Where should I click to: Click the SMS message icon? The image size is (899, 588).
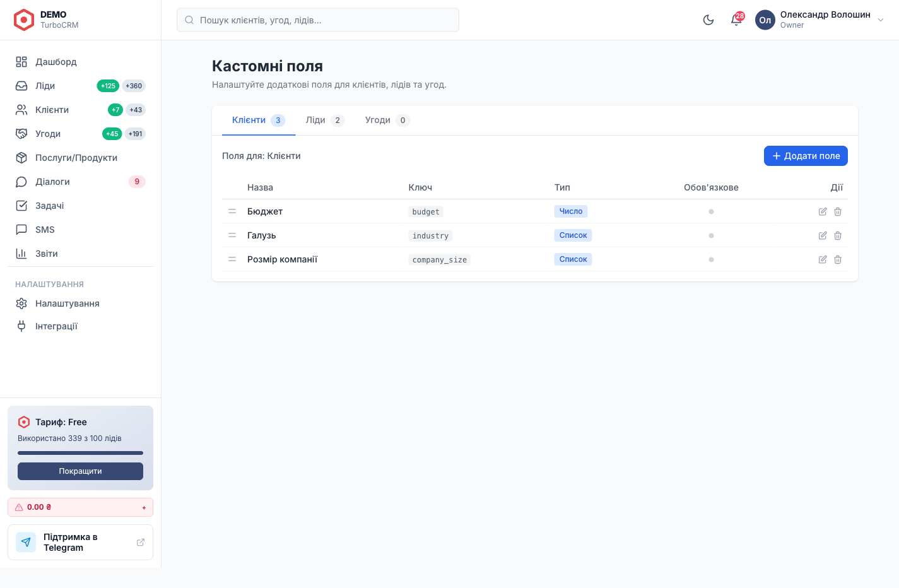[21, 230]
